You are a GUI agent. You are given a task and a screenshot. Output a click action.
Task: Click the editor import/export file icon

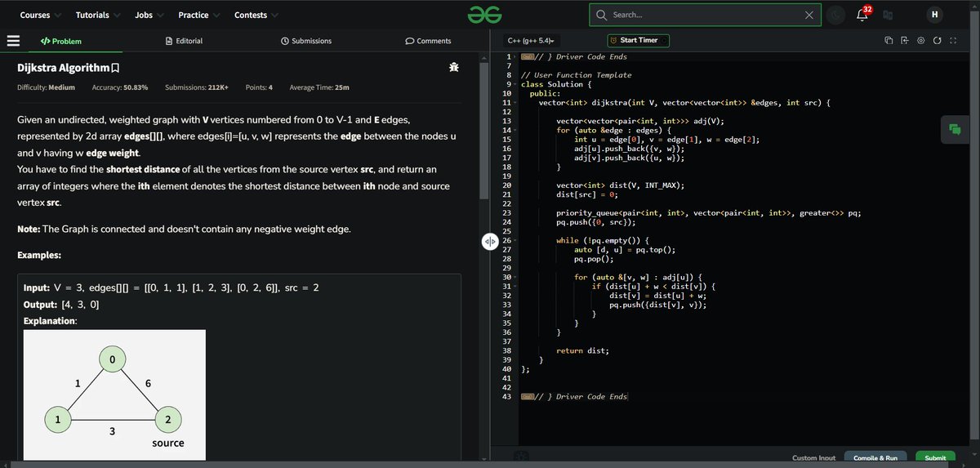(x=904, y=41)
